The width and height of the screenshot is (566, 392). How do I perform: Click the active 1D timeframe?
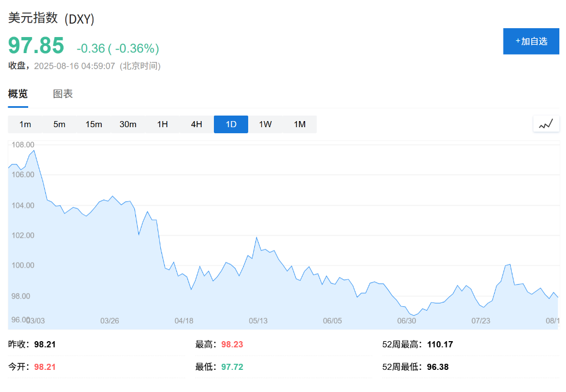coord(231,124)
